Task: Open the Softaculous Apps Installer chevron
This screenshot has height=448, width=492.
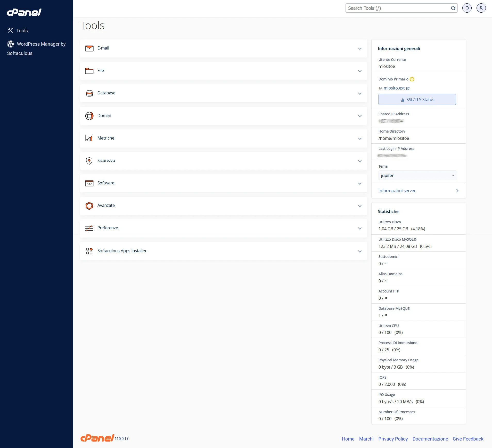Action: (359, 251)
